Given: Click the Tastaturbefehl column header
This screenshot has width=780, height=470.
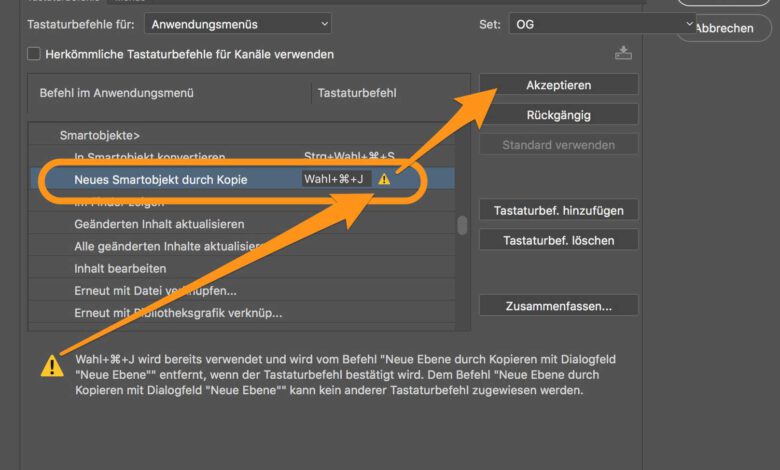Looking at the screenshot, I should point(357,93).
